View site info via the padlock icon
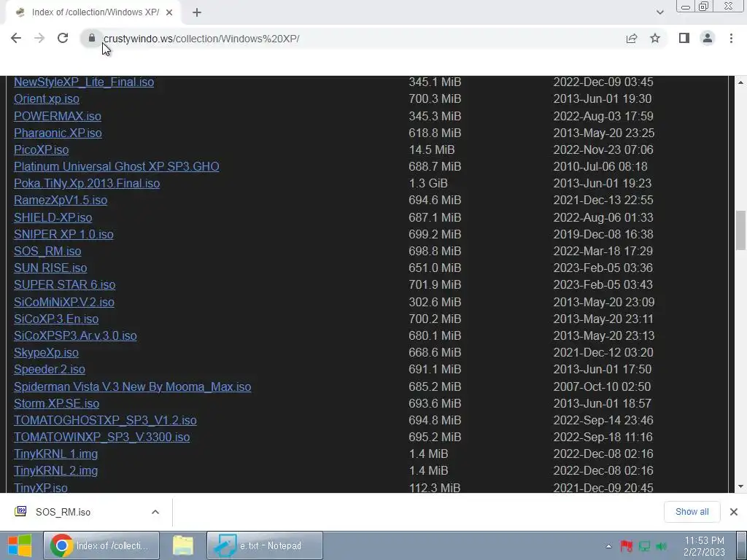This screenshot has height=560, width=747. pyautogui.click(x=92, y=38)
